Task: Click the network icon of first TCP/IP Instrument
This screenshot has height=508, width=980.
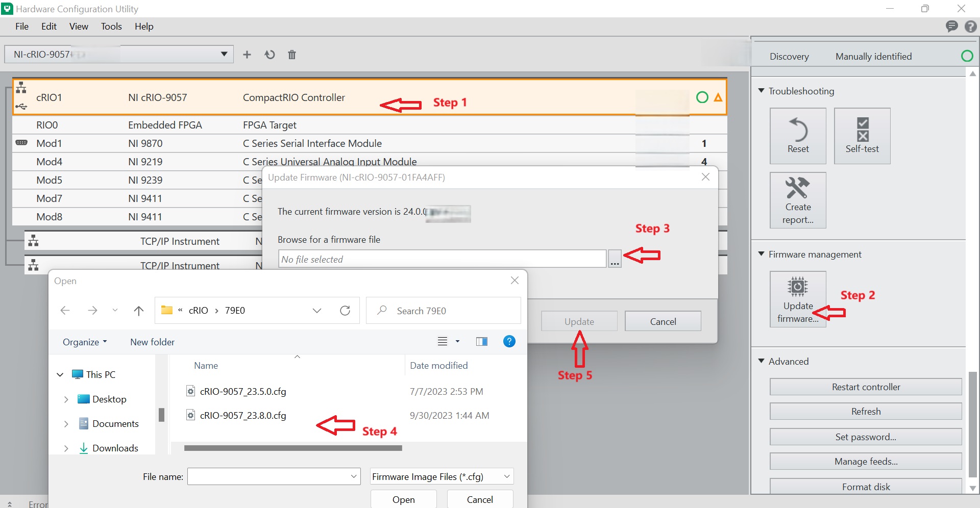Action: 34,241
